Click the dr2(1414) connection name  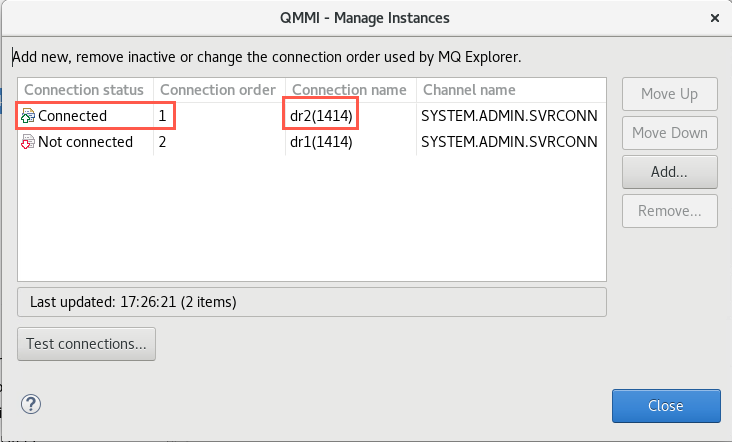(321, 116)
